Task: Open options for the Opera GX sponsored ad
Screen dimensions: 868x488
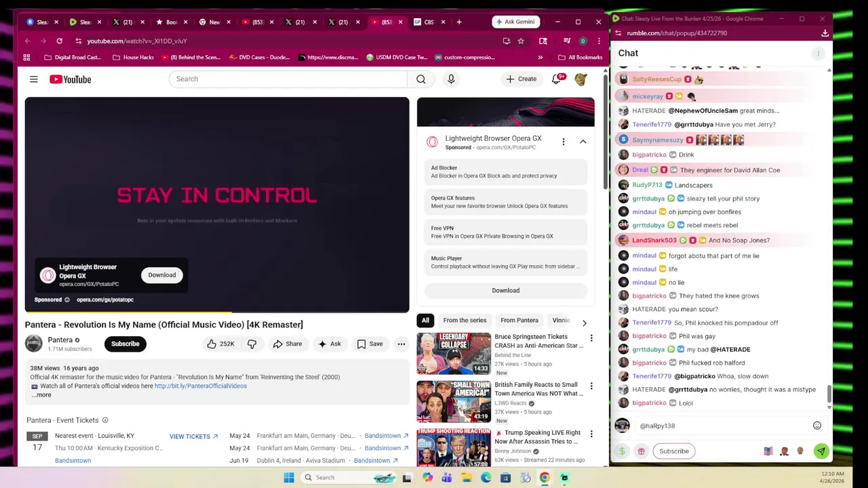Action: pyautogui.click(x=563, y=142)
